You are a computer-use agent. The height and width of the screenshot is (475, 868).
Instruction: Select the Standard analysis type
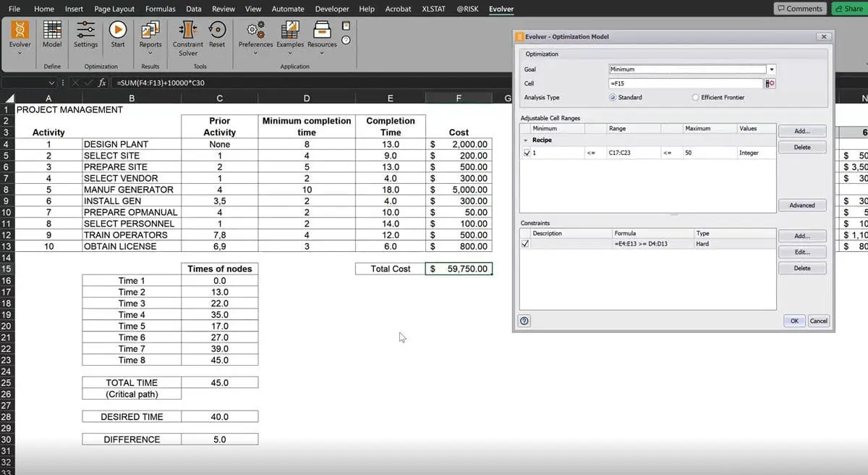(613, 97)
